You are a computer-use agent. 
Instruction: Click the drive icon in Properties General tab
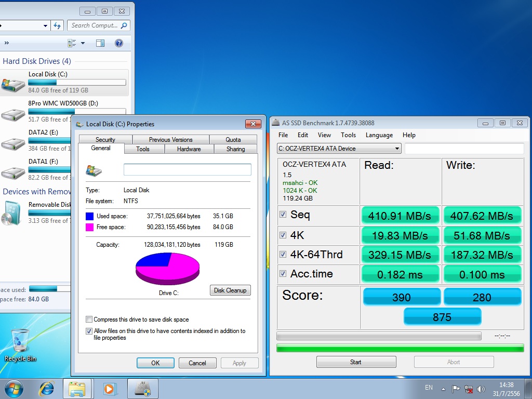(x=94, y=170)
